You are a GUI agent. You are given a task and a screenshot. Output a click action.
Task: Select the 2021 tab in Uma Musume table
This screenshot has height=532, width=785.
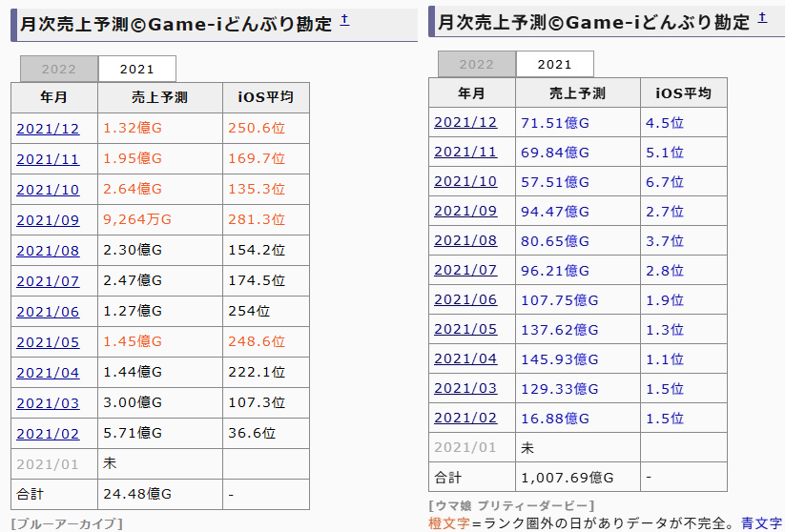click(554, 64)
